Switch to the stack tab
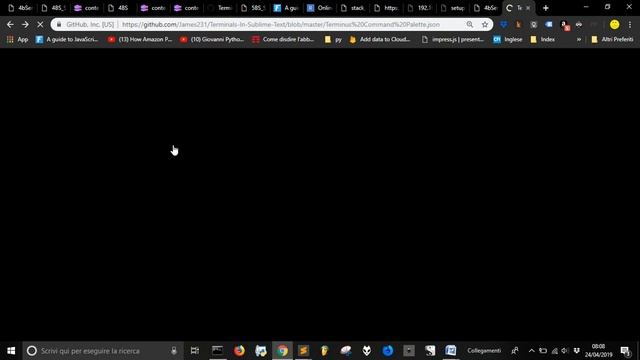The image size is (640, 360). (x=353, y=8)
